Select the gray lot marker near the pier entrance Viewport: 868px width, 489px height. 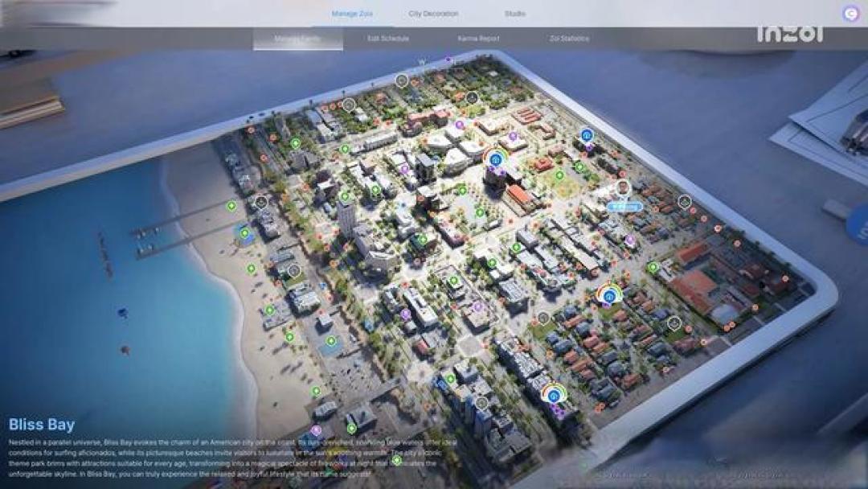[x=260, y=202]
